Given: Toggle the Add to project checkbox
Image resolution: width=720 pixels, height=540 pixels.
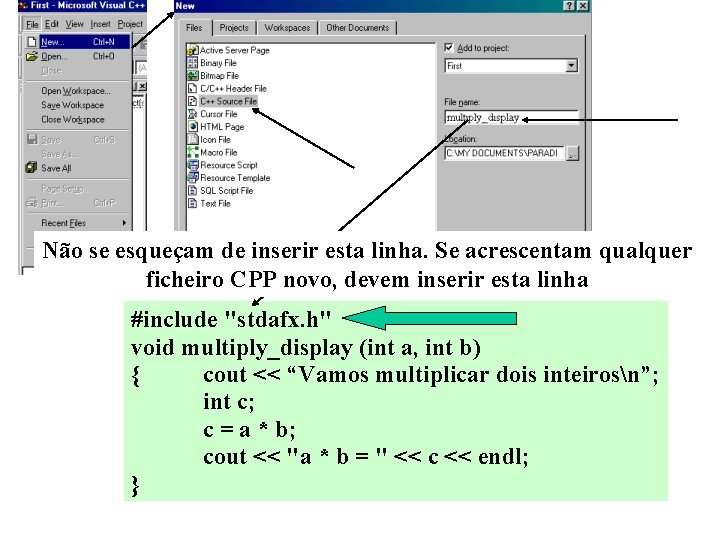Looking at the screenshot, I should pyautogui.click(x=449, y=48).
